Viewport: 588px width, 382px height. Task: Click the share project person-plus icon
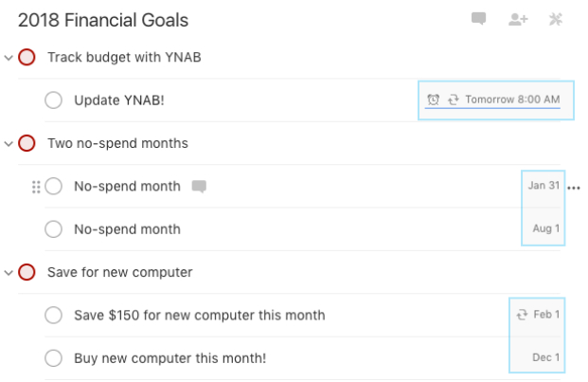pyautogui.click(x=518, y=19)
